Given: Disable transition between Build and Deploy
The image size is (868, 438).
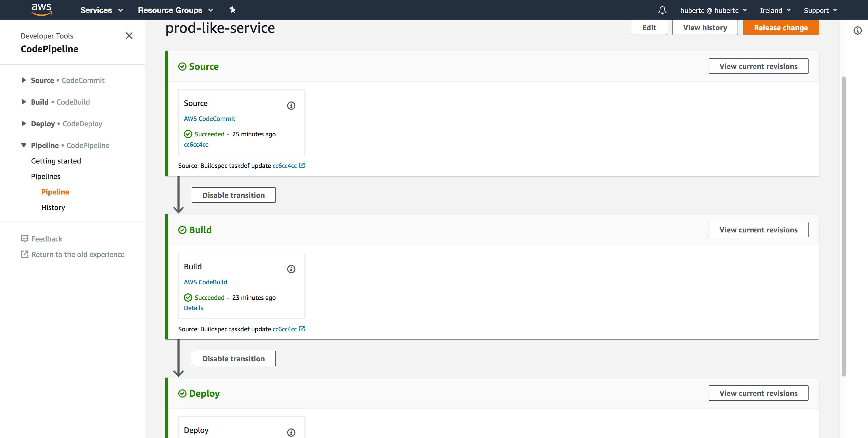Looking at the screenshot, I should [234, 358].
